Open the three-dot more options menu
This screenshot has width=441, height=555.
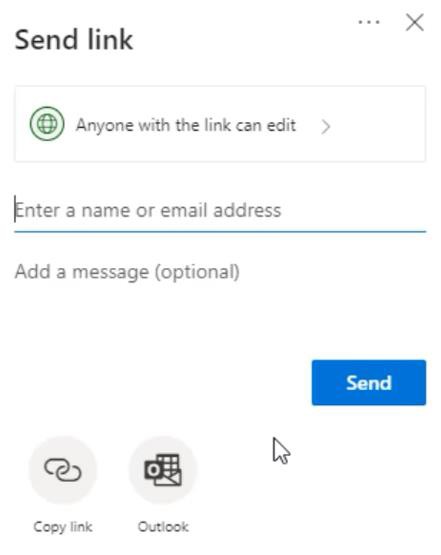pyautogui.click(x=369, y=22)
